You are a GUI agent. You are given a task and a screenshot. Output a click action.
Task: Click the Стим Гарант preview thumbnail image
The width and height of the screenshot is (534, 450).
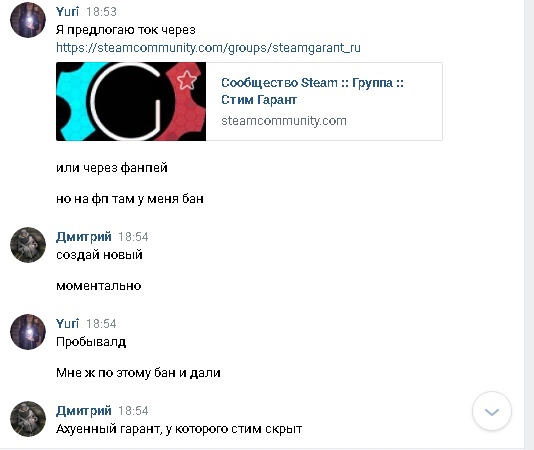pyautogui.click(x=131, y=101)
